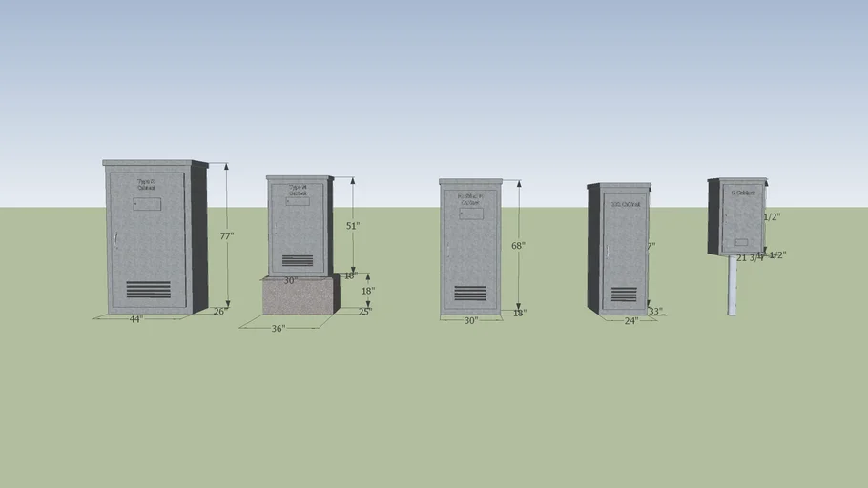Click the 36" concrete base width label

279,329
